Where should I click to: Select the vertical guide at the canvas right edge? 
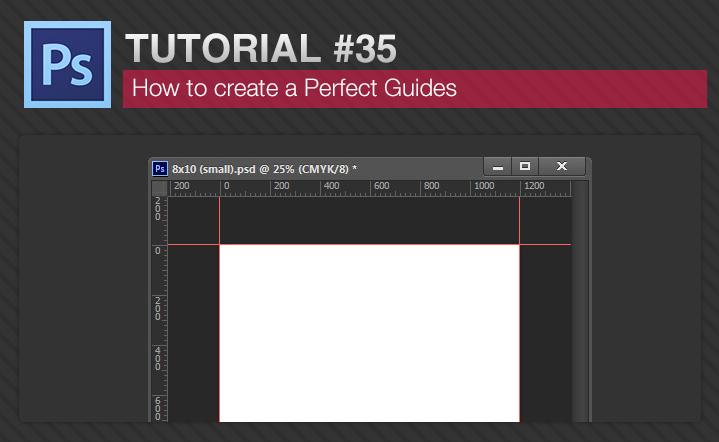tap(520, 220)
